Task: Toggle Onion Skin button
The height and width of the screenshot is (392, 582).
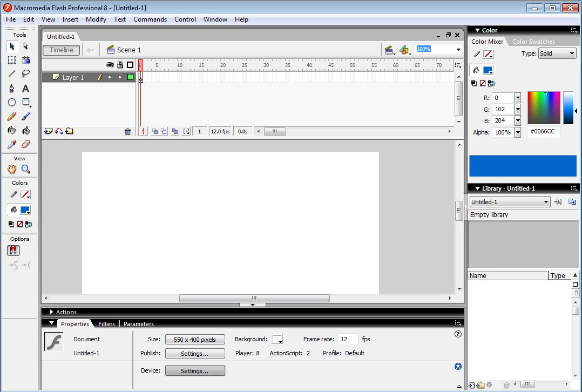Action: pyautogui.click(x=155, y=131)
